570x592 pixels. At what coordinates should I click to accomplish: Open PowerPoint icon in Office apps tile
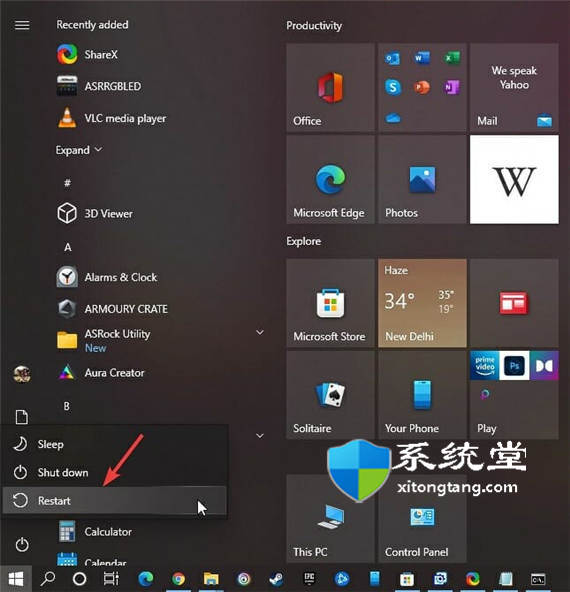pos(422,87)
